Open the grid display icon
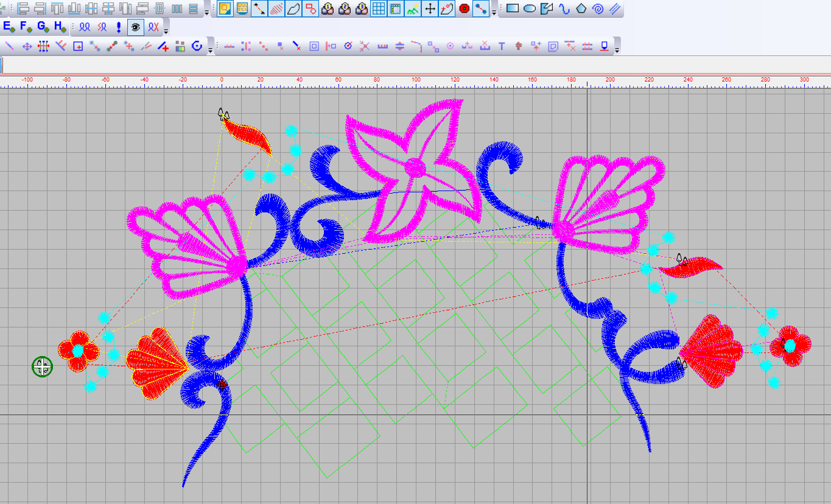 379,10
